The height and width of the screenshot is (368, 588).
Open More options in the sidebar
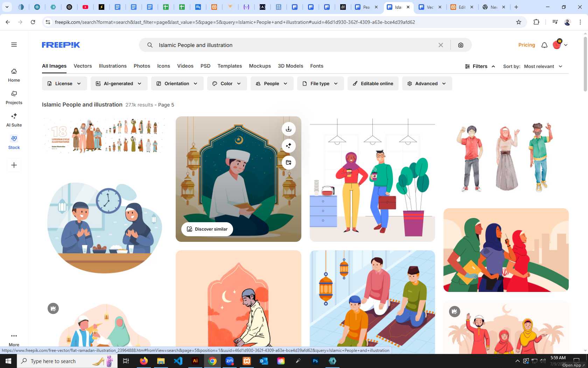tap(14, 340)
